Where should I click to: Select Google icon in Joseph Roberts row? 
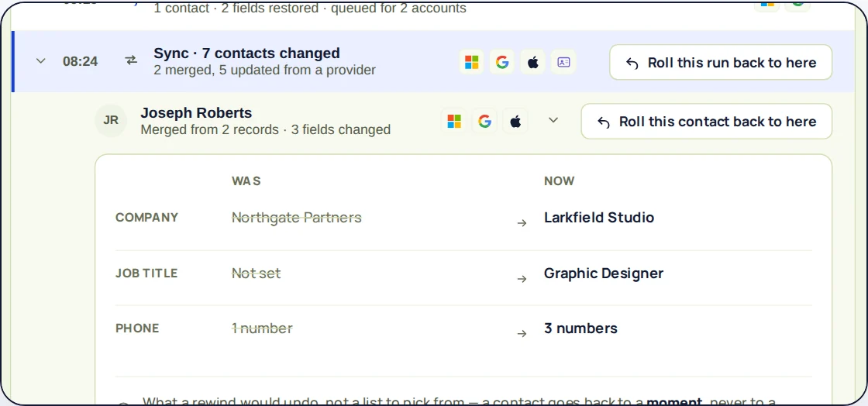coord(485,121)
